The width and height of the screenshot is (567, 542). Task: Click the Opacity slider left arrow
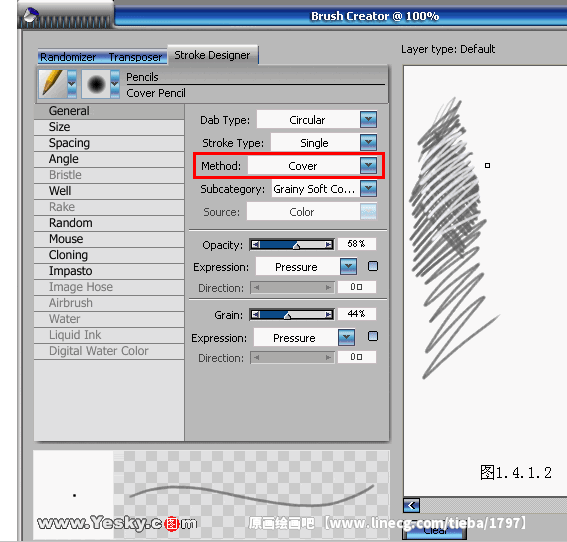[x=256, y=245]
